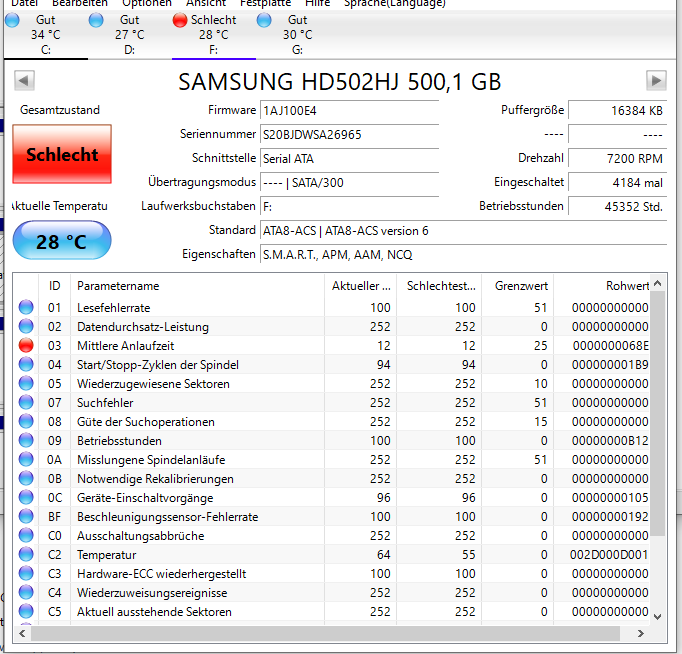Click the blue status orb for drive C:
Screen dimensions: 682x654
point(12,20)
